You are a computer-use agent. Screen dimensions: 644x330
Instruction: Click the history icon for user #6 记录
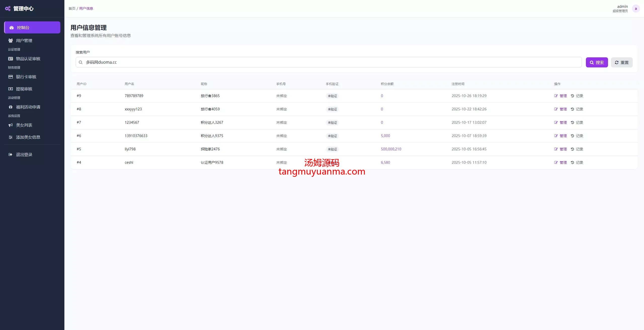tap(572, 136)
